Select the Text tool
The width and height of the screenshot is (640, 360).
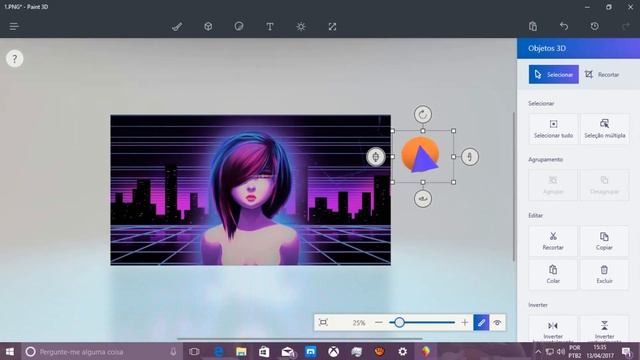point(270,27)
